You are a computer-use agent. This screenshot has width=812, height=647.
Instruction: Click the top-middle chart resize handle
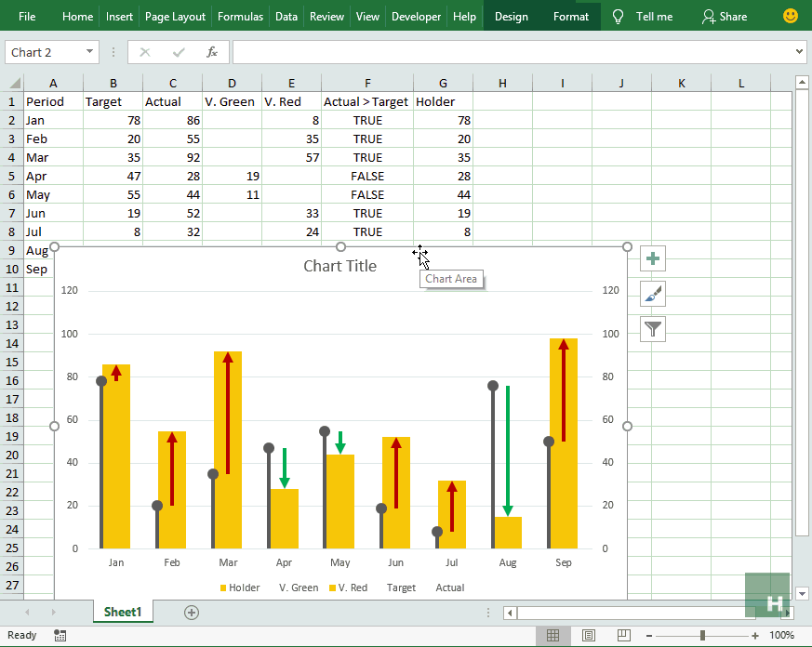340,246
